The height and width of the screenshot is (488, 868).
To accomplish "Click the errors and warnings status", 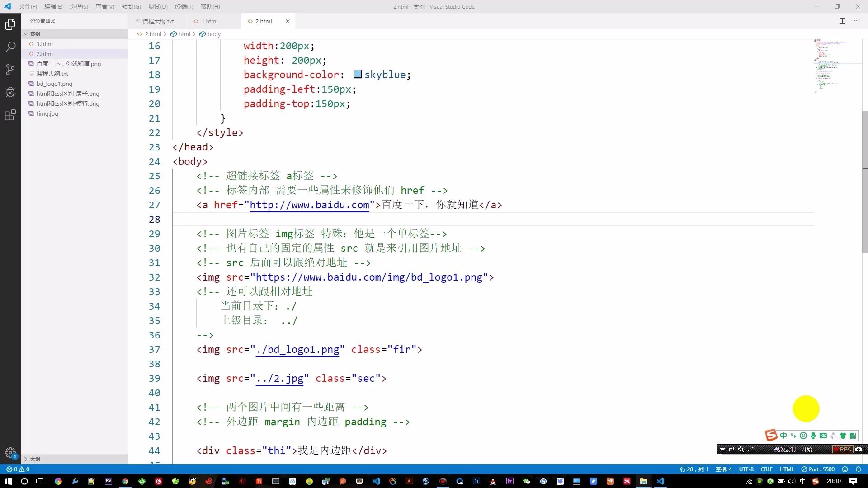I will pos(18,469).
